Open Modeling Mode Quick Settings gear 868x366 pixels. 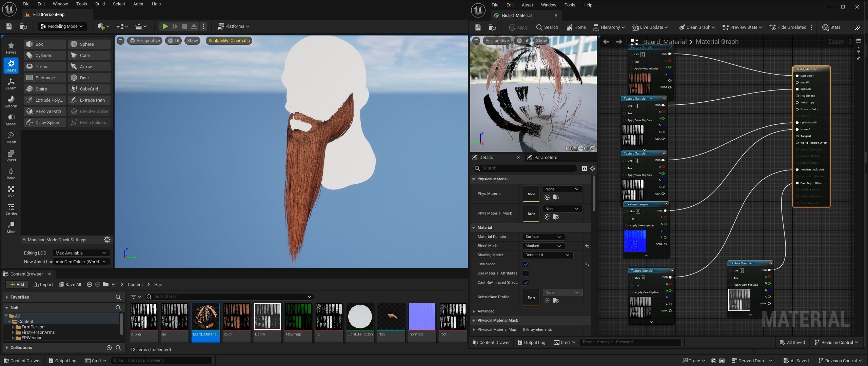[107, 240]
